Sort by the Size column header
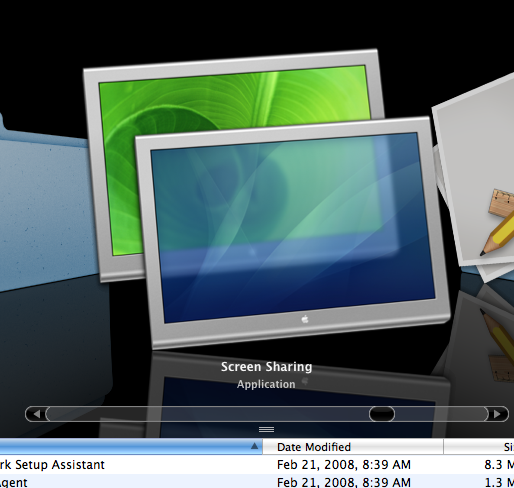 tap(479, 447)
